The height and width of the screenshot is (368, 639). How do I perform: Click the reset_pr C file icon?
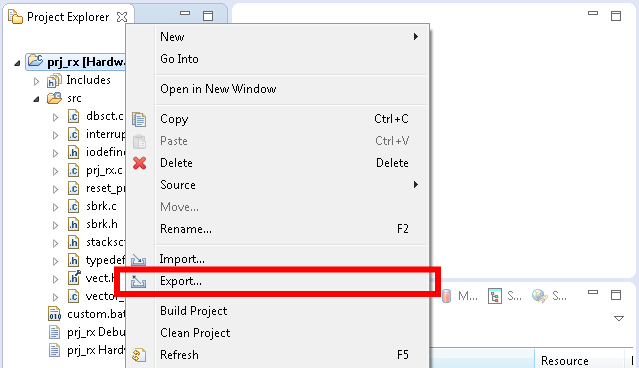click(x=73, y=188)
